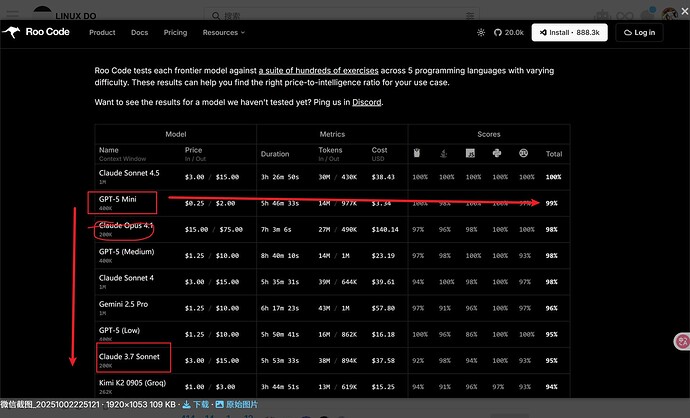Click the pink floating translate badge on right edge
Viewport: 690px width, 418px height.
click(682, 341)
